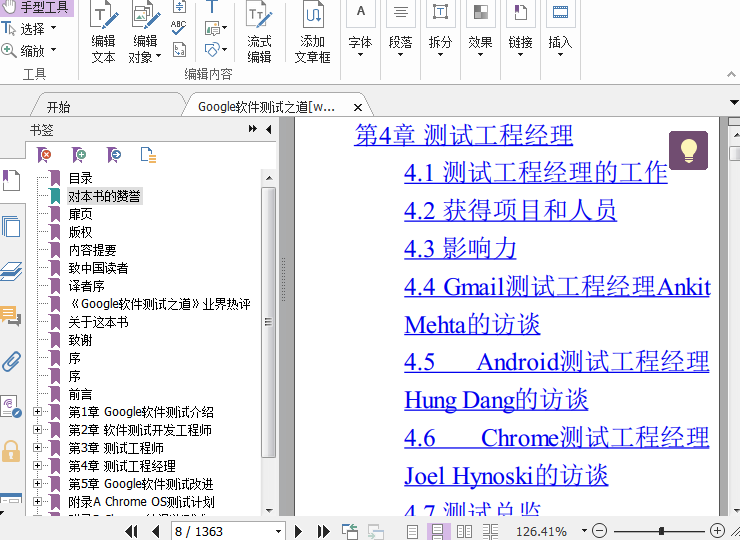Viewport: 740px width, 540px height.
Task: Go to the next page
Action: coord(298,532)
